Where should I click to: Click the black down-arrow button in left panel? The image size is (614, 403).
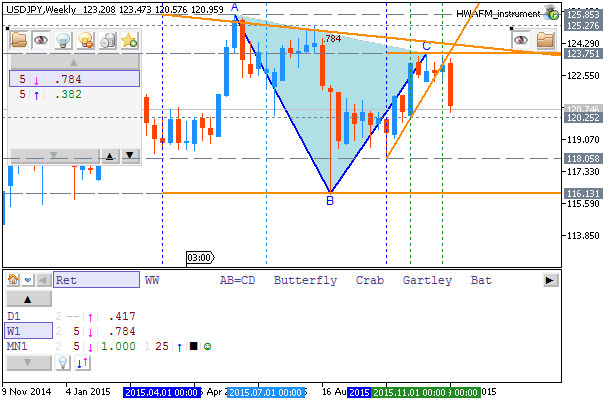pos(130,156)
